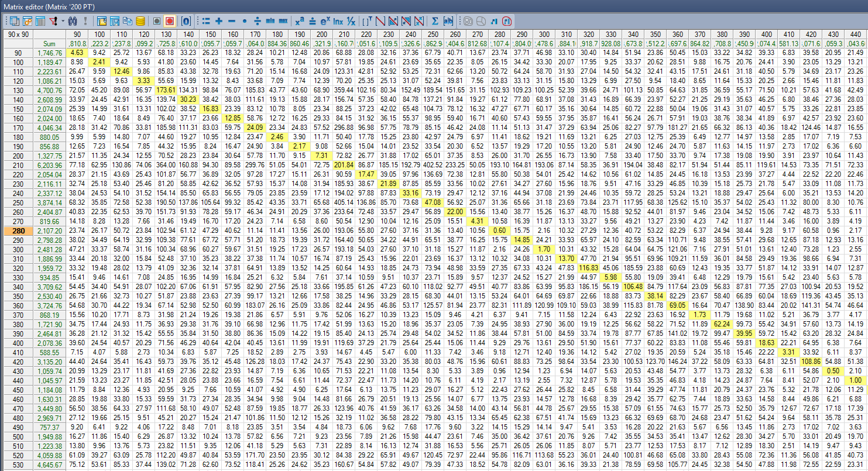Image resolution: width=868 pixels, height=471 pixels.
Task: Select cell value 402.52
Action: [432, 165]
